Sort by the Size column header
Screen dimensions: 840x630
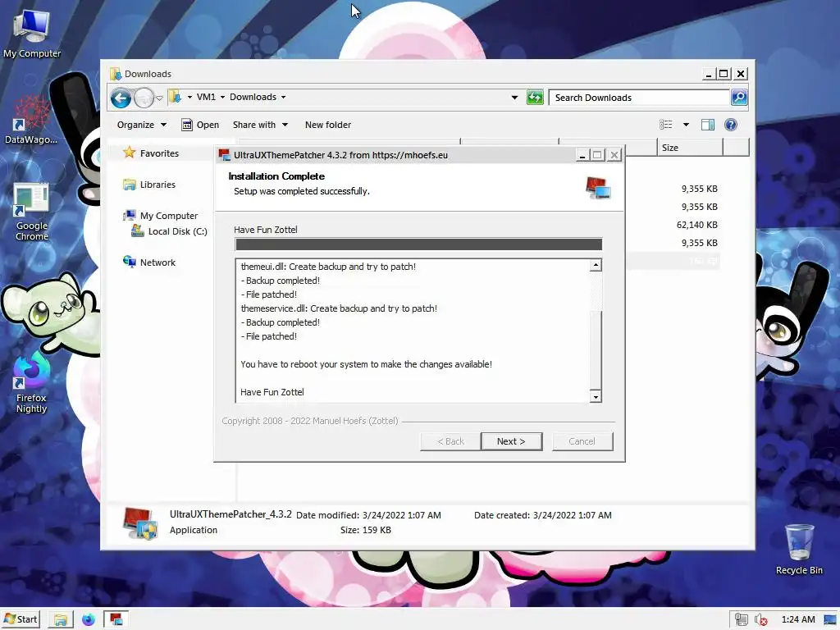(x=689, y=148)
